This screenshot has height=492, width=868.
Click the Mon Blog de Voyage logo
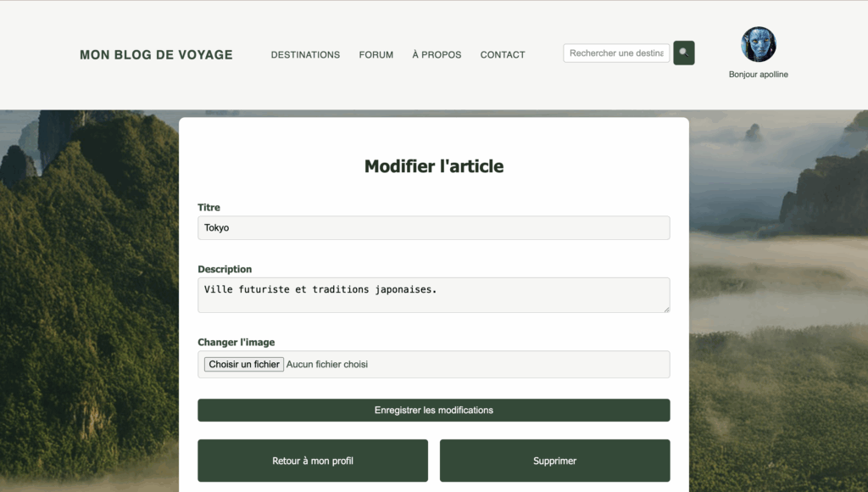coord(156,55)
